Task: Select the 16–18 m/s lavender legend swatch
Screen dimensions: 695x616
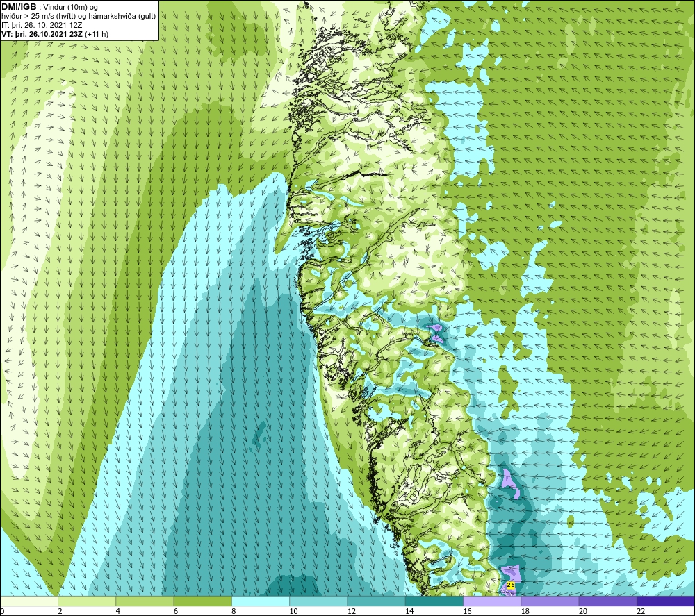Action: click(493, 601)
